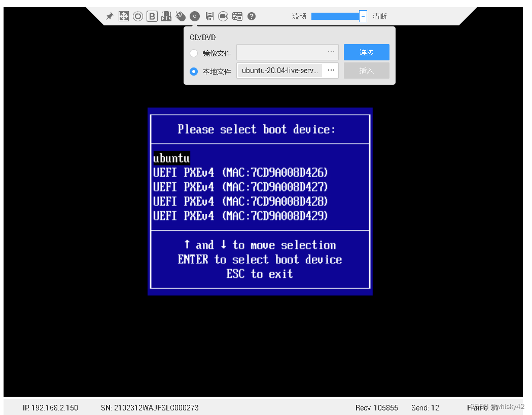The image size is (532, 415).
Task: Browse files next to 镜像文件 field
Action: point(331,52)
